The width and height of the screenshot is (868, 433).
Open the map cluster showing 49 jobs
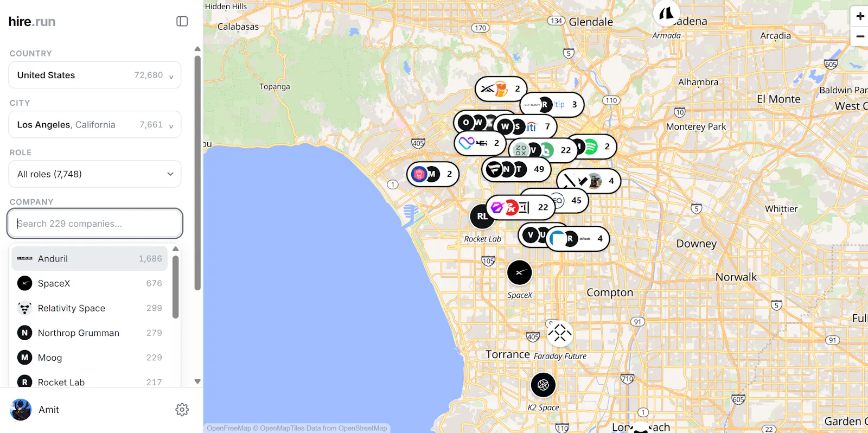[x=516, y=169]
